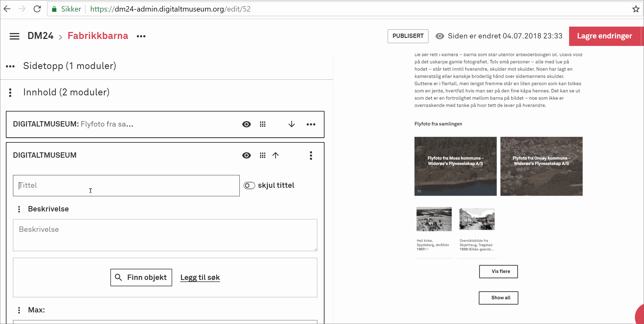Screen dimensions: 644x324
Task: Click grid icon on second DIGITALTMUSEUM module
Action: 263,156
